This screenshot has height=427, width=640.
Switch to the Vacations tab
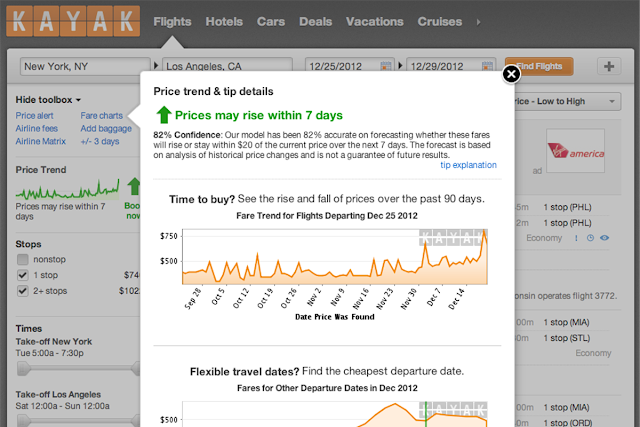(374, 21)
